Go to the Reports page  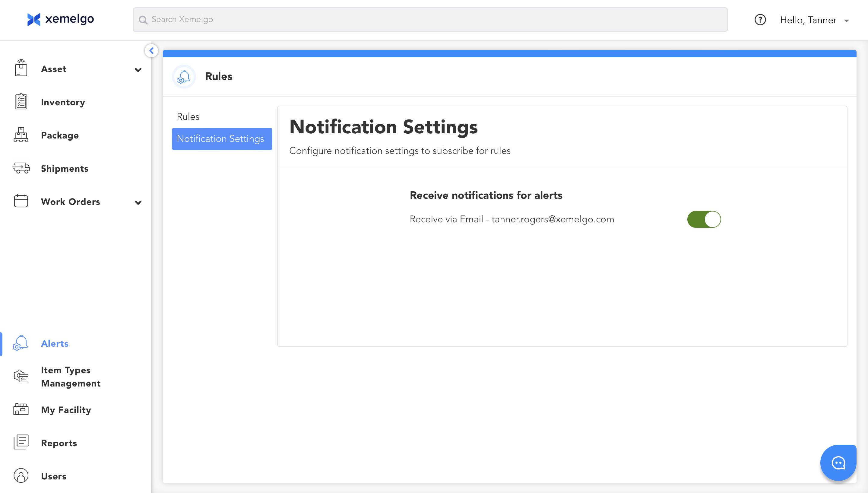pos(59,443)
